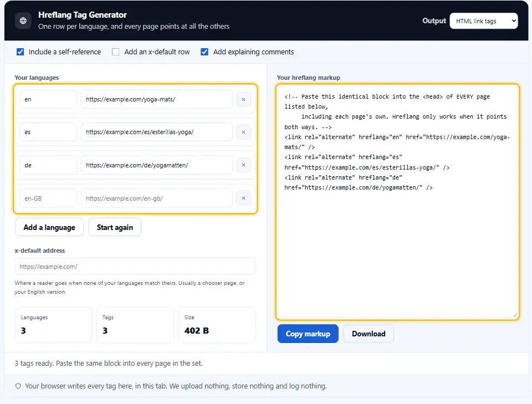Remove the es language row

(243, 132)
